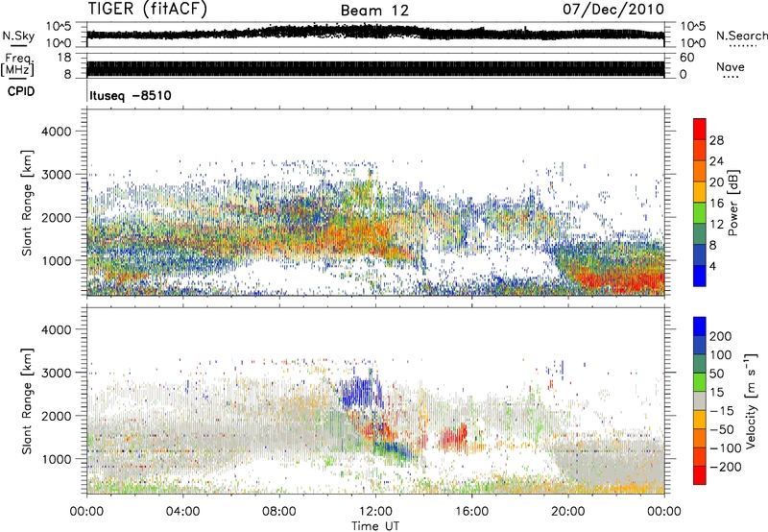This screenshot has width=768, height=532.
Task: Click the Nave legend label
Action: tap(731, 66)
